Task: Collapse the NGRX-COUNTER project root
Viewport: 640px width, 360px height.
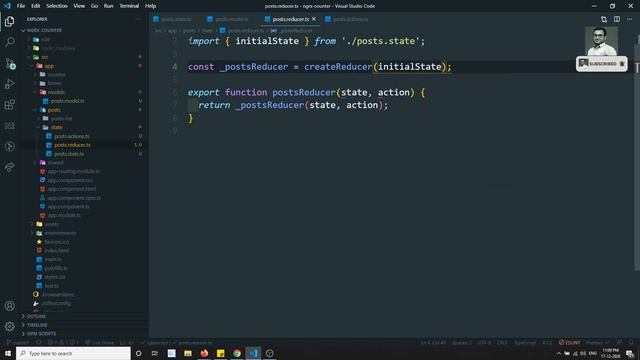Action: click(x=44, y=30)
